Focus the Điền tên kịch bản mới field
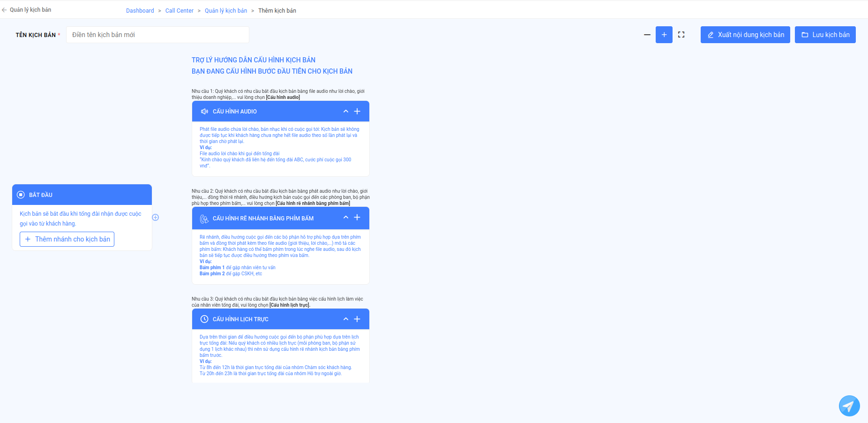 [x=157, y=35]
